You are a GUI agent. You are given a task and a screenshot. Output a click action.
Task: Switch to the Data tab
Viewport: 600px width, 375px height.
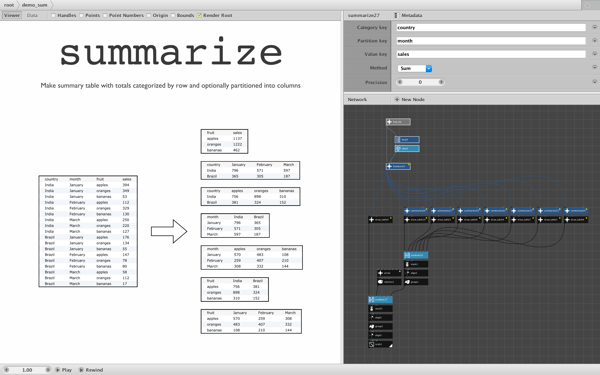point(32,15)
